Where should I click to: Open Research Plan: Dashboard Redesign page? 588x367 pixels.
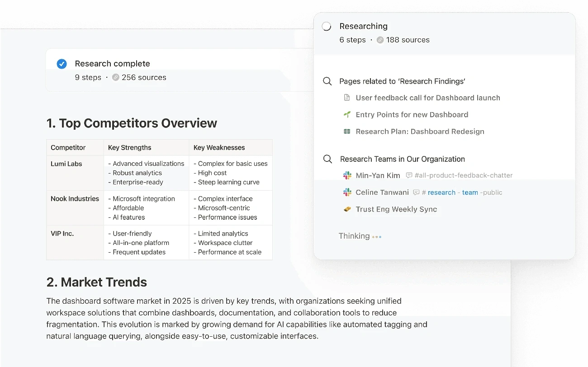point(420,132)
